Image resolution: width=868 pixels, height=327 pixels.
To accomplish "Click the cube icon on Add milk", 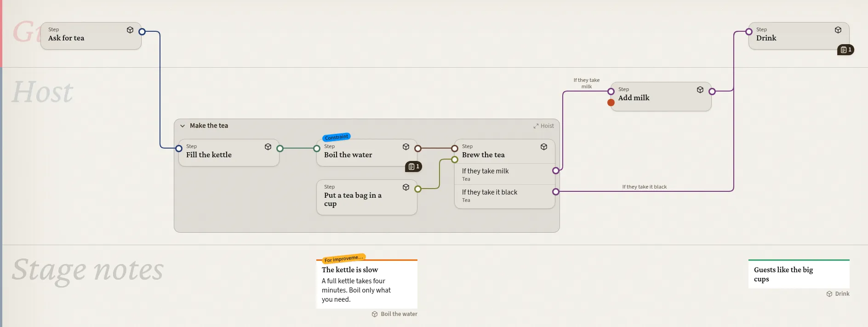I will (x=700, y=90).
